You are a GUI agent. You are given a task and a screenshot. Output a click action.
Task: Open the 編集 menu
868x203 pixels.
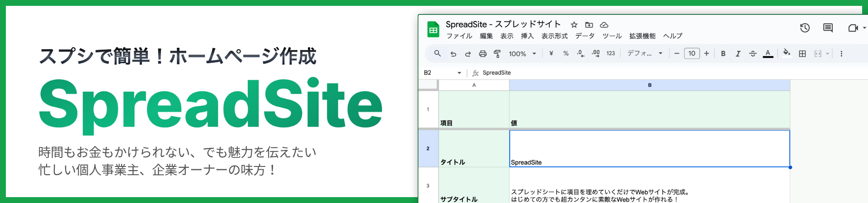tap(486, 36)
